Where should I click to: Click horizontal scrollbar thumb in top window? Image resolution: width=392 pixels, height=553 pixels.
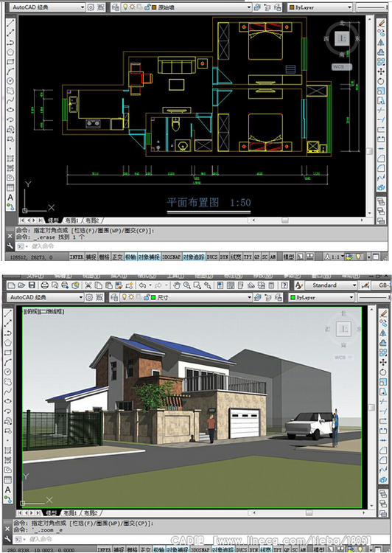click(285, 220)
